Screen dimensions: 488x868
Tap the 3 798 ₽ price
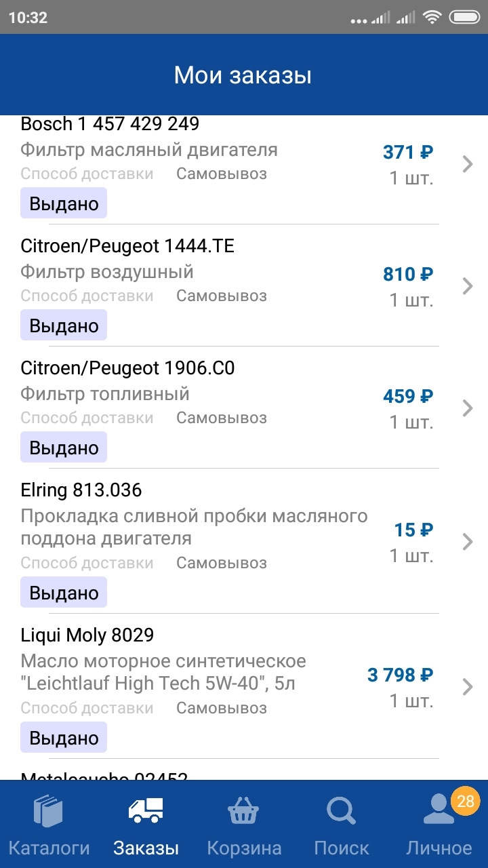(x=400, y=675)
